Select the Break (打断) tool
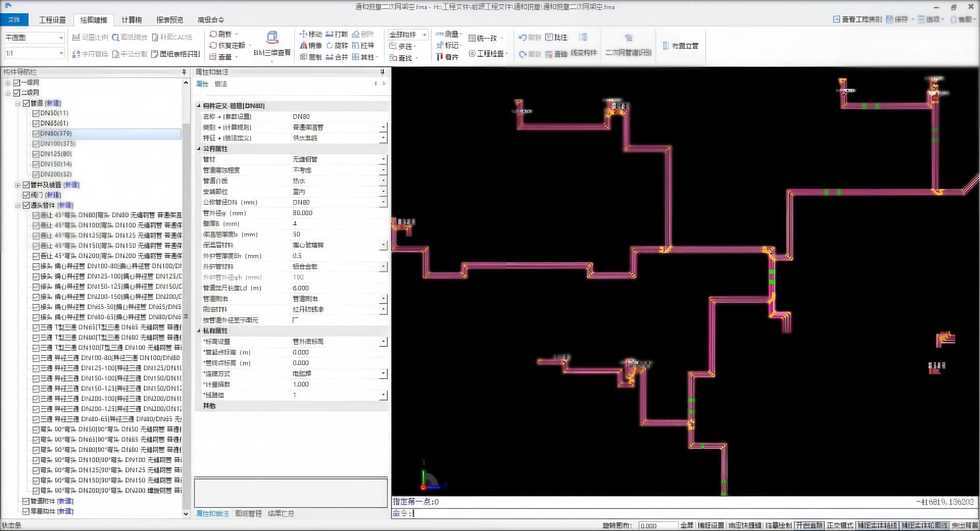This screenshot has height=531, width=980. click(x=336, y=34)
